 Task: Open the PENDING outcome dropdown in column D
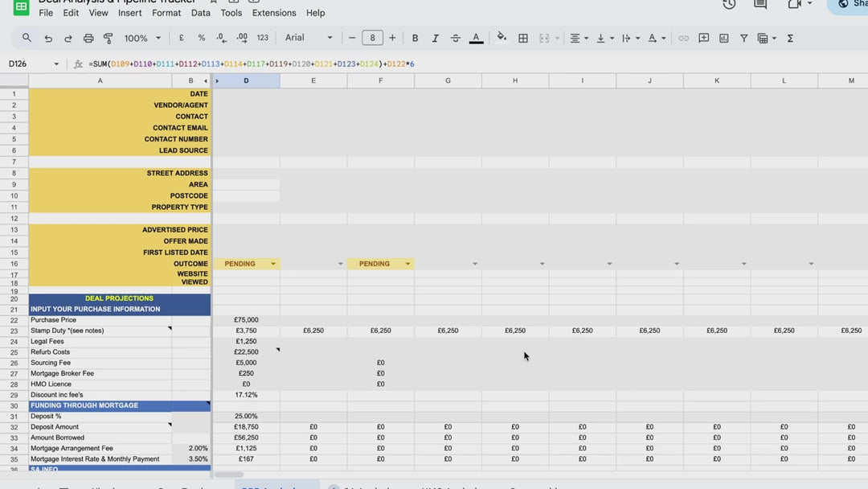tap(273, 263)
